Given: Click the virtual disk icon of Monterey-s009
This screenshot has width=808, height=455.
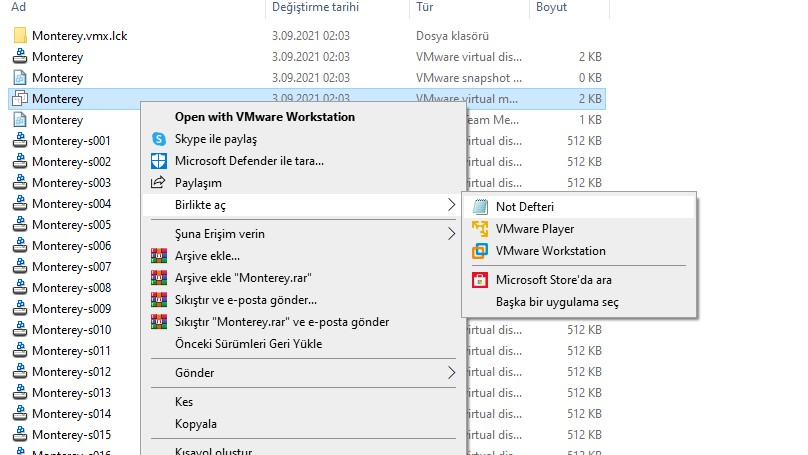Looking at the screenshot, I should [x=20, y=309].
